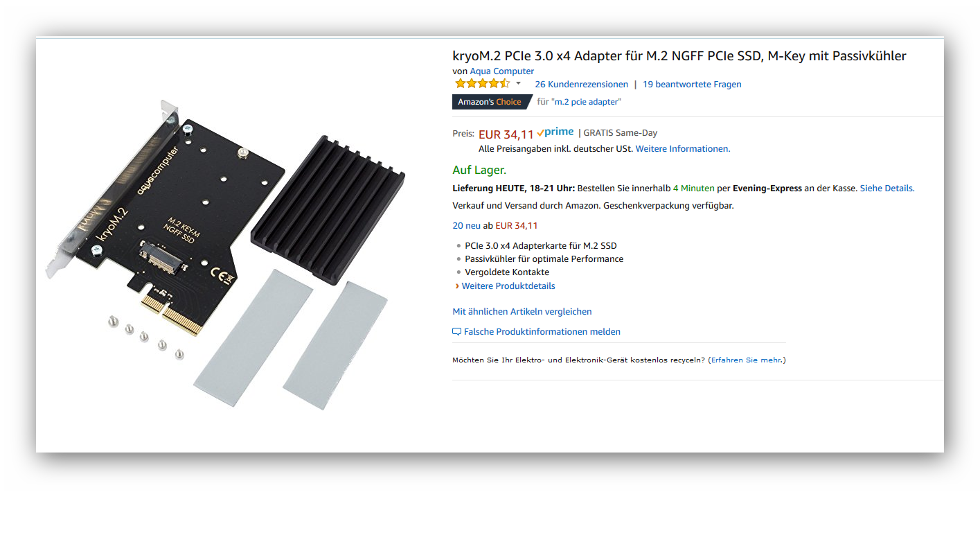The width and height of the screenshot is (980, 544).
Task: Open the rating breakdown dropdown arrow
Action: pyautogui.click(x=518, y=84)
